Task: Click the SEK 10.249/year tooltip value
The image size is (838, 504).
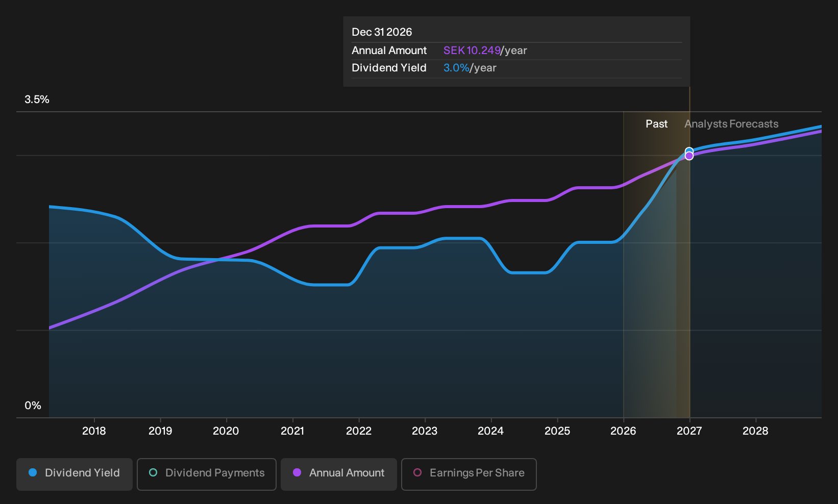Action: click(485, 51)
